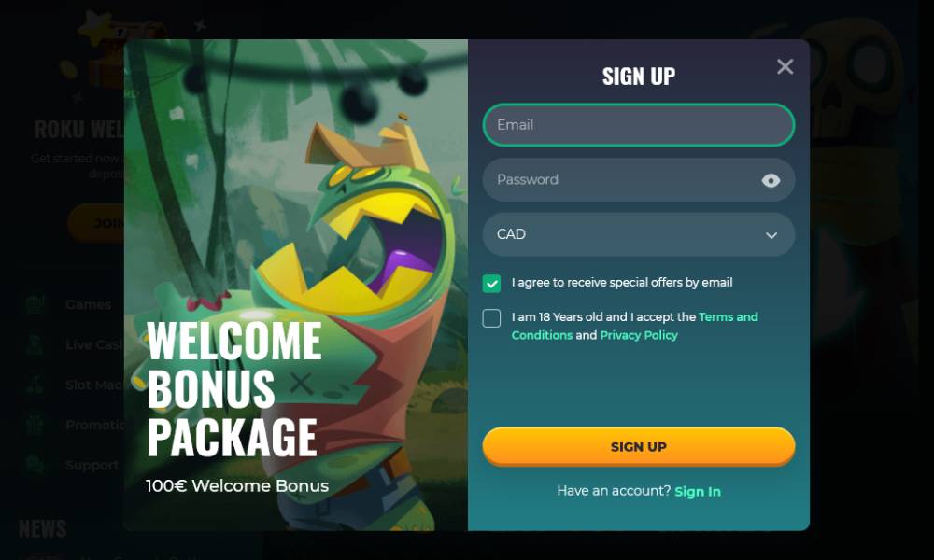The height and width of the screenshot is (560, 934).
Task: Show password with the eye icon
Action: pos(771,180)
